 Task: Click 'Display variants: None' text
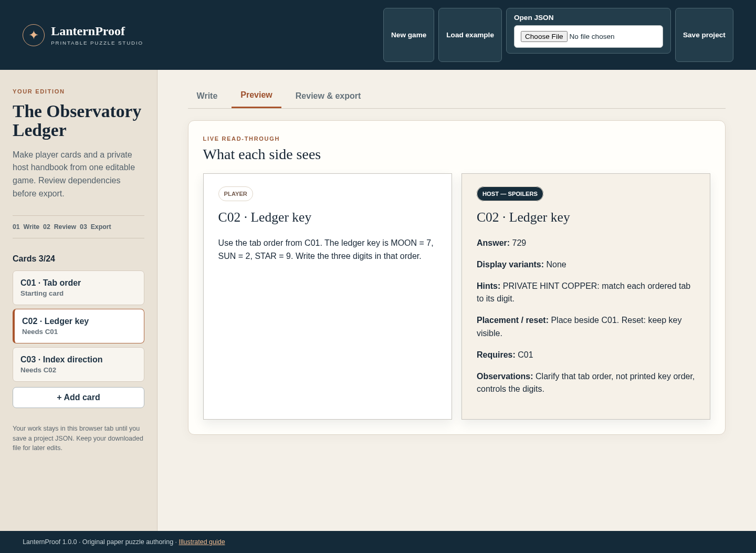click(521, 265)
